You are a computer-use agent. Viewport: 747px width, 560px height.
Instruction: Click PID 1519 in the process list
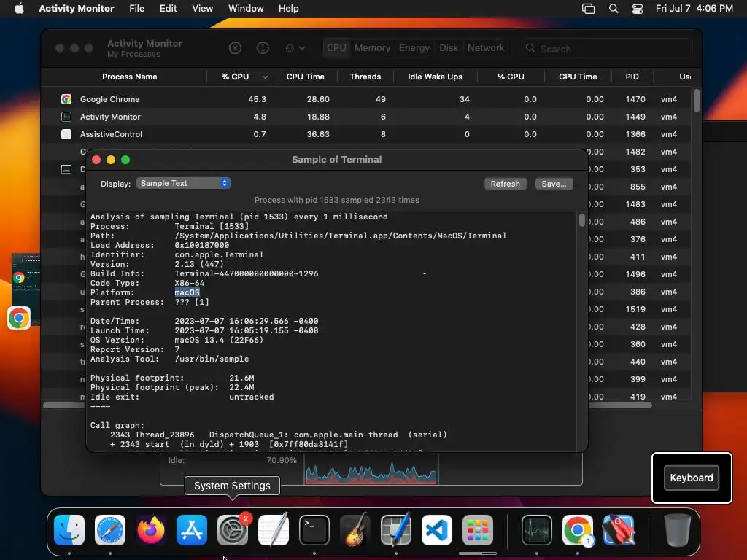(635, 309)
